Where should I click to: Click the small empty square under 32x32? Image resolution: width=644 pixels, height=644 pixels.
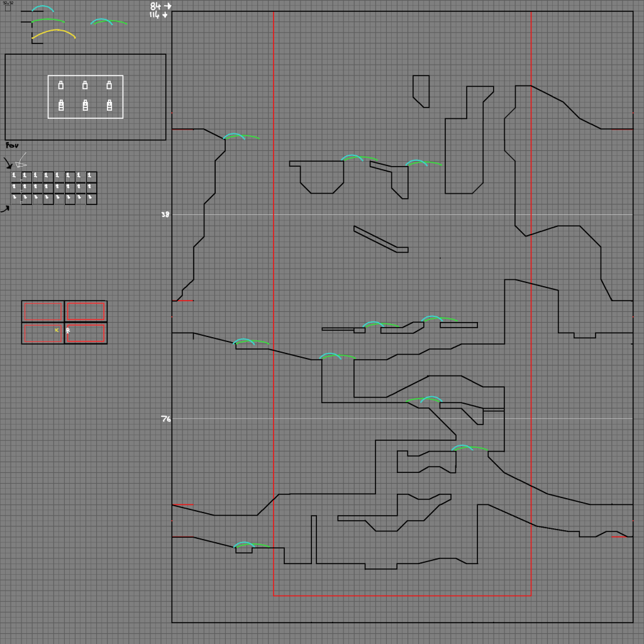click(8, 8)
